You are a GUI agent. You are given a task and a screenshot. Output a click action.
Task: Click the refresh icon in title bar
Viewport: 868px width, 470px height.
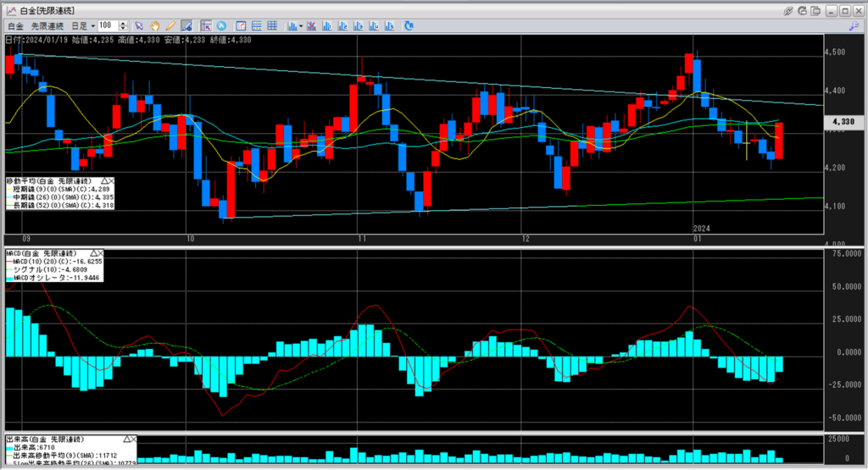tap(802, 10)
